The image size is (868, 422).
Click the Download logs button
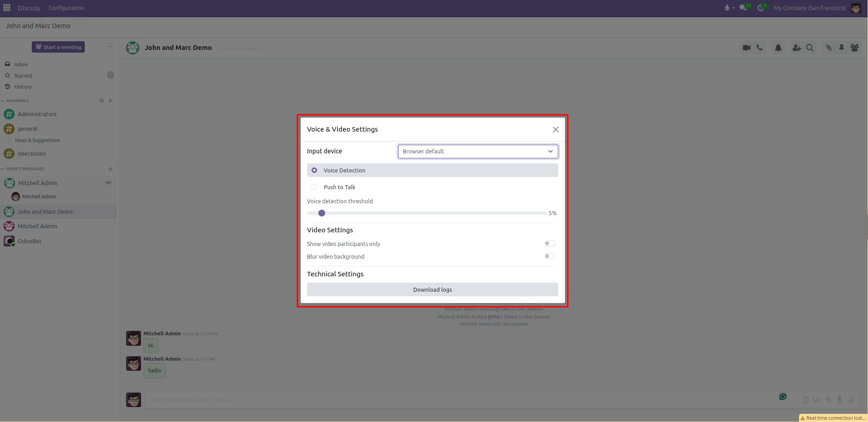coord(433,290)
